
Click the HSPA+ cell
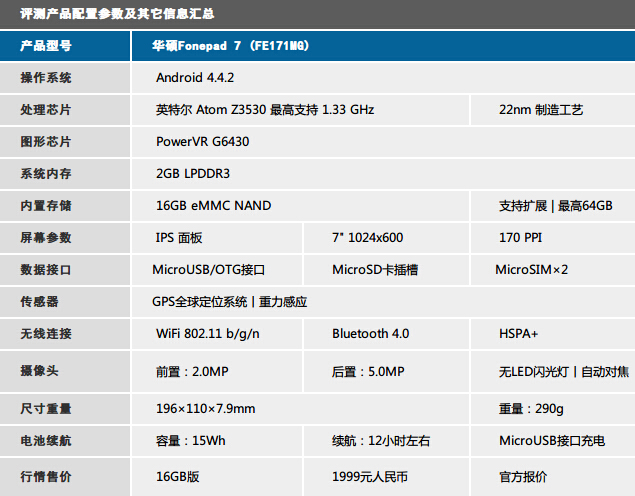click(x=553, y=334)
